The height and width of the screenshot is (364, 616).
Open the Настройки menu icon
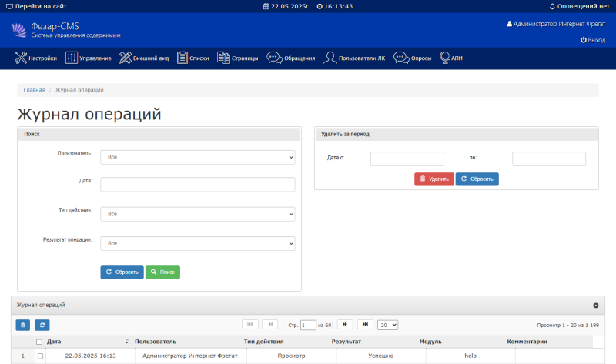click(22, 58)
